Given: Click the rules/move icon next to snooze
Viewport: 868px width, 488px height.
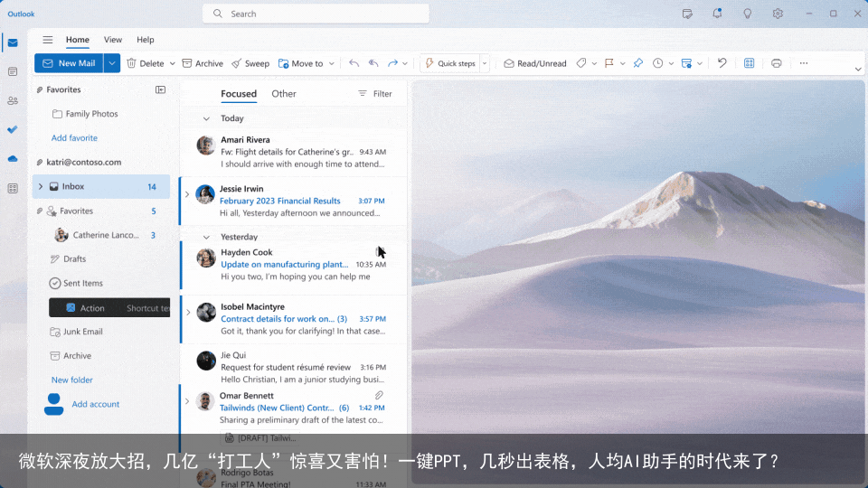Looking at the screenshot, I should click(x=686, y=63).
